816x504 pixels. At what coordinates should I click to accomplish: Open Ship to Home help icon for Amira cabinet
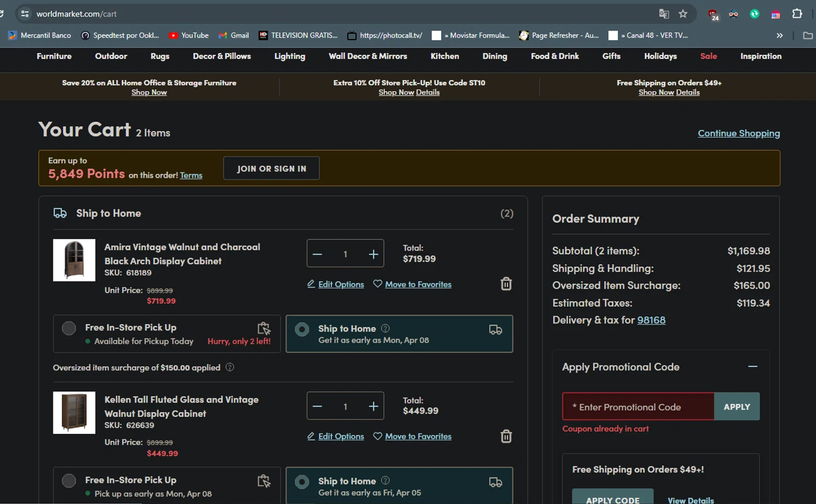coord(385,328)
